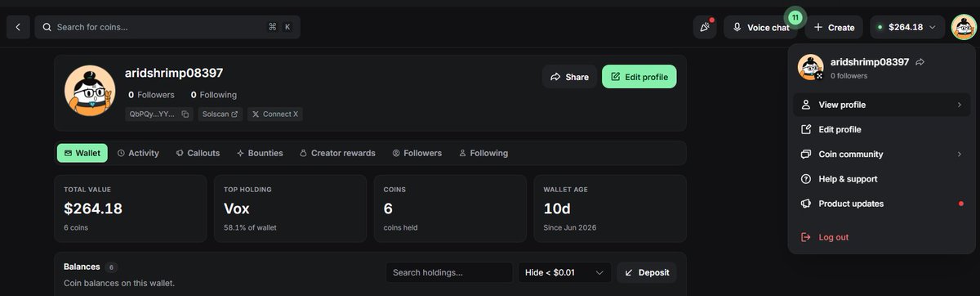Click the Product updates megaphone icon
Screen dimensions: 980x296
(806, 203)
